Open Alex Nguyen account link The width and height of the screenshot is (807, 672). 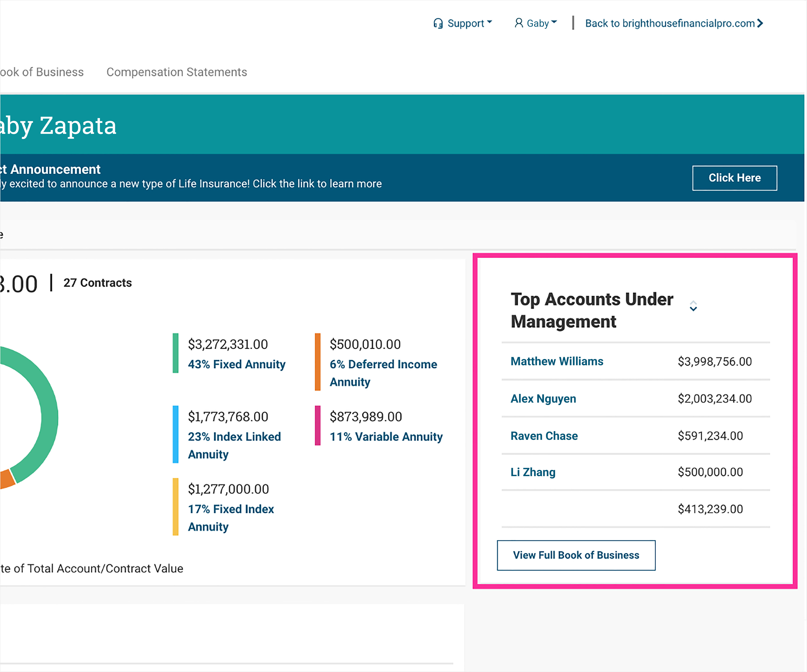543,399
